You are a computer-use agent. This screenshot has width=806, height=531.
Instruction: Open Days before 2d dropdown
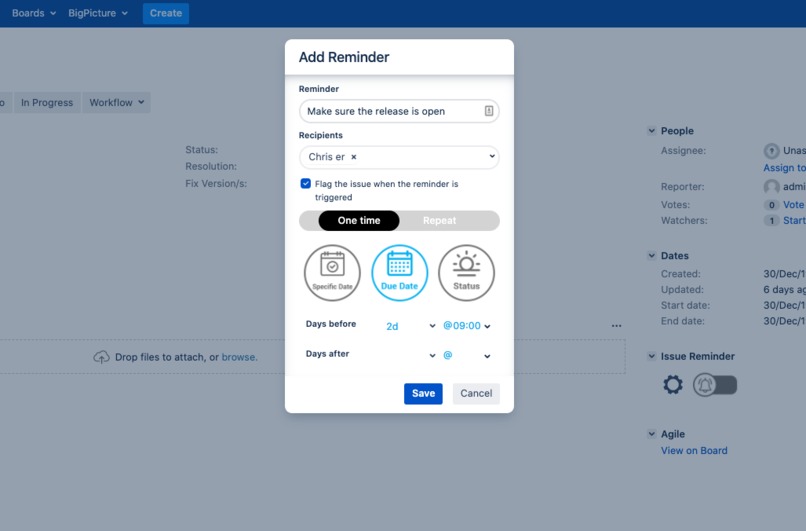[410, 326]
